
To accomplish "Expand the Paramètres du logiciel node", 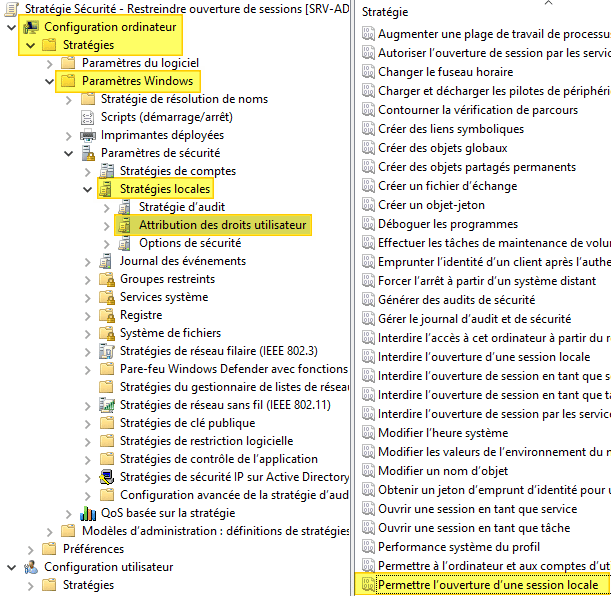I will point(49,63).
